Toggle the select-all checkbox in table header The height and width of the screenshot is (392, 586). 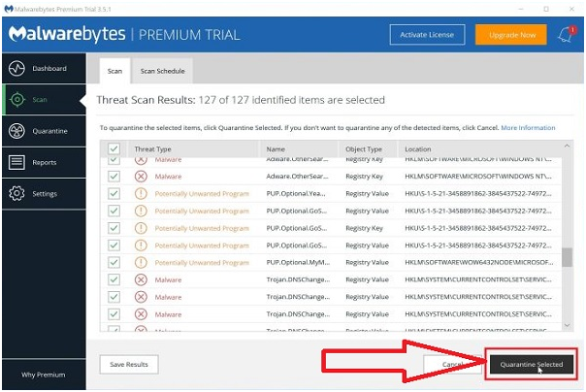(114, 148)
